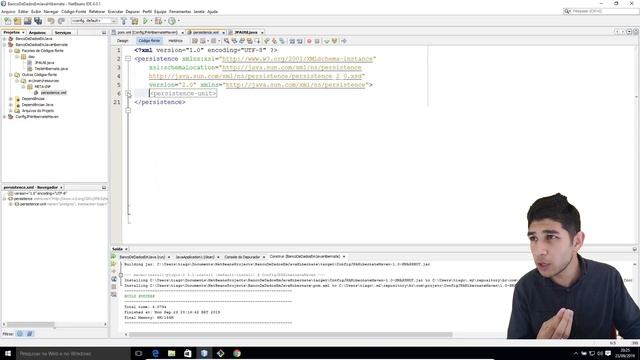Click the Profile Project clock icon

click(172, 21)
